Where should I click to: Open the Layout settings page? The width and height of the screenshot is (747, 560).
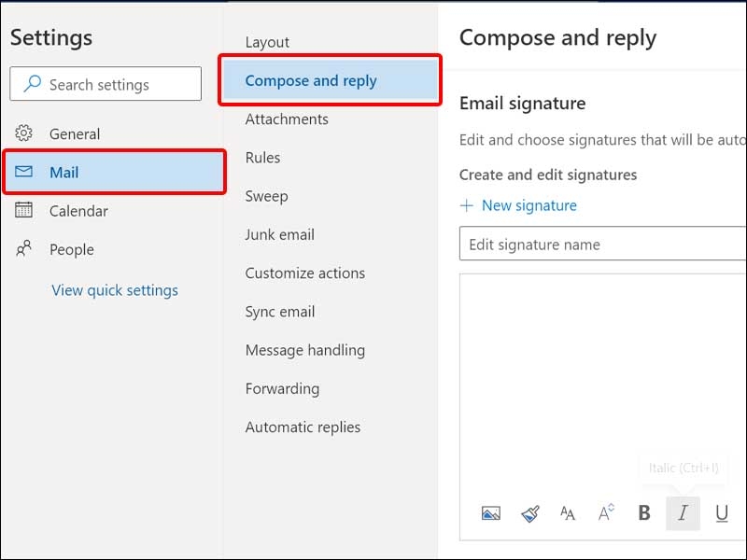[267, 42]
